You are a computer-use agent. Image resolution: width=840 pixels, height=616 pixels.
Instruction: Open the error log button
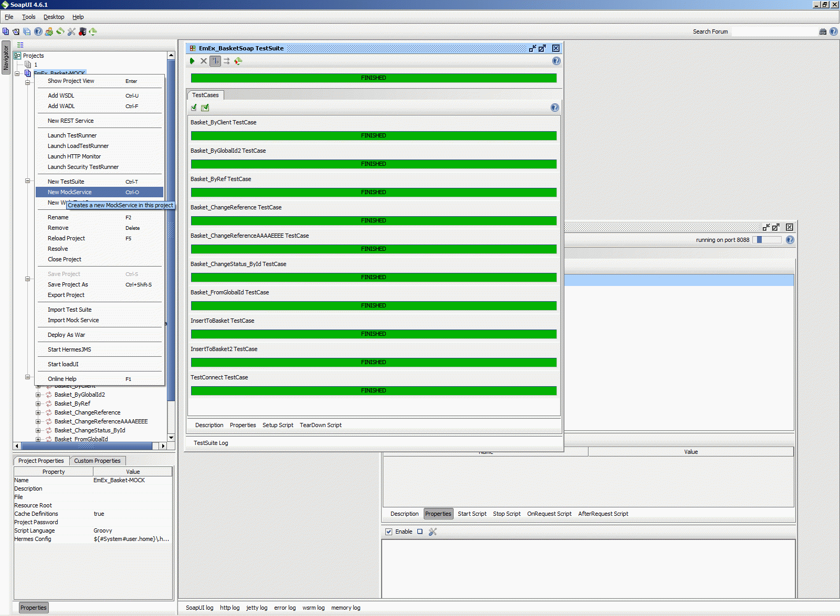(285, 608)
